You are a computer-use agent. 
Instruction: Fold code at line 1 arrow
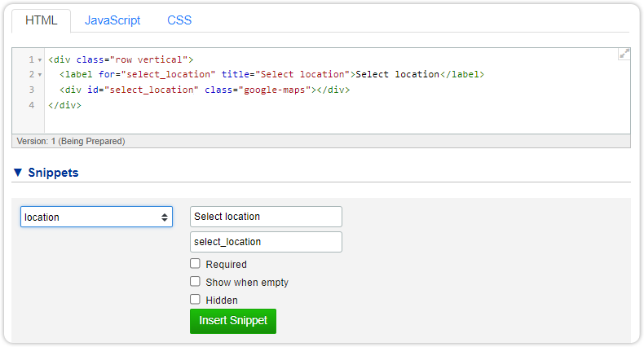click(x=40, y=60)
